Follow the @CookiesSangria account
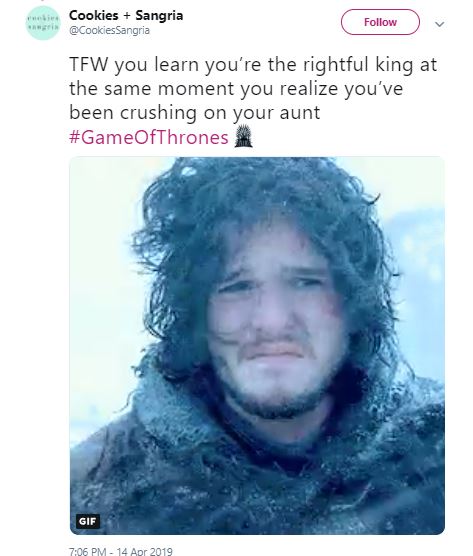This screenshot has width=473, height=556. click(x=380, y=22)
